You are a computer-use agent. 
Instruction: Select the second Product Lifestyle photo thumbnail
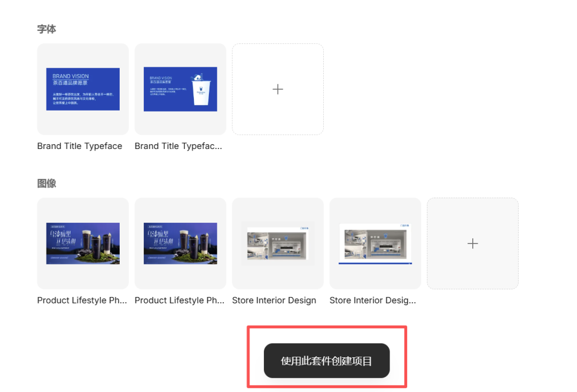click(180, 244)
